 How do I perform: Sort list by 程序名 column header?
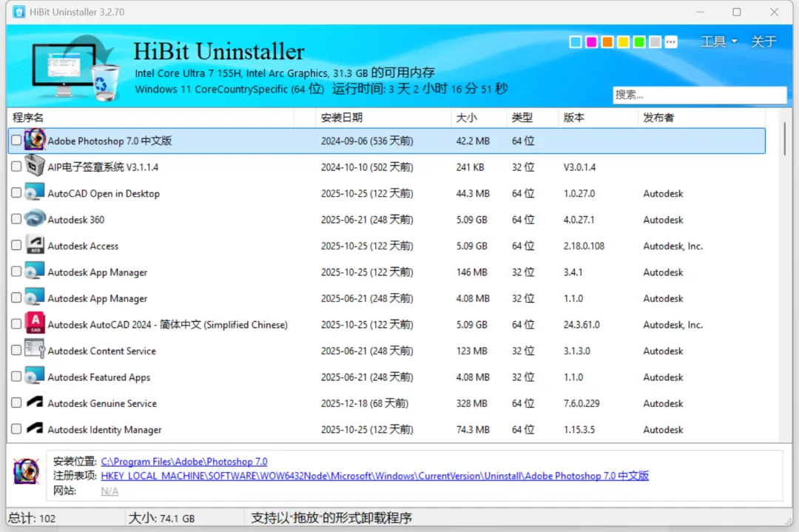click(151, 118)
